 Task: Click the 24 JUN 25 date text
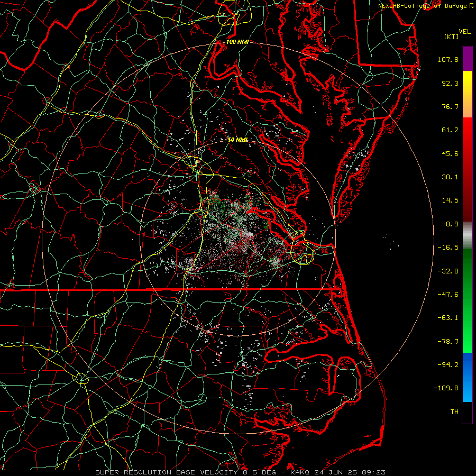(x=336, y=472)
